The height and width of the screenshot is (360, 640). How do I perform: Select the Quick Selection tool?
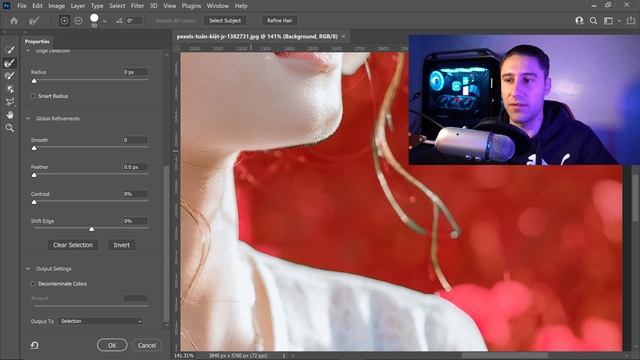pos(10,50)
